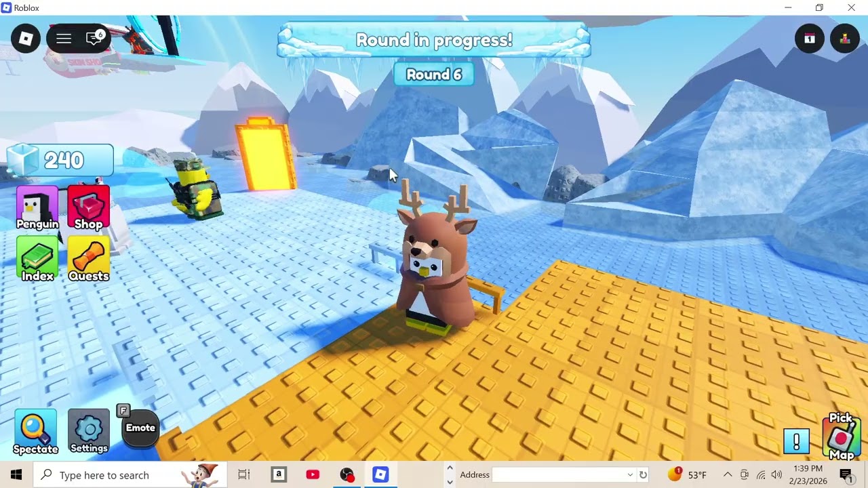Click the taskbar toolbar down arrow
Viewport: 868px width, 488px height.
(x=450, y=482)
